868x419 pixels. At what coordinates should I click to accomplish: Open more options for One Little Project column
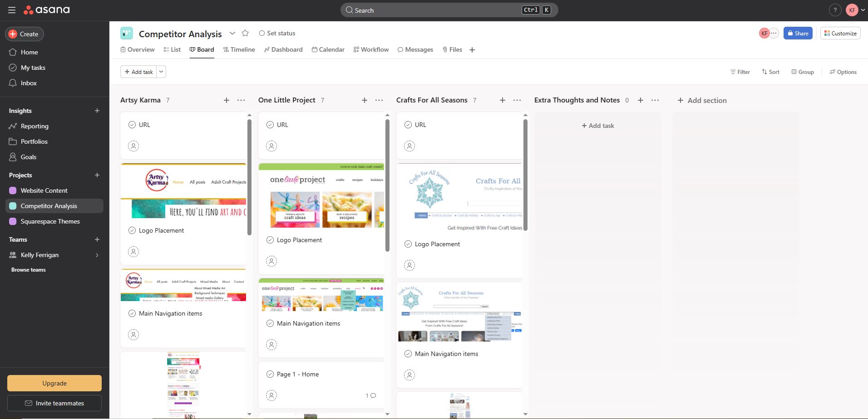click(379, 100)
